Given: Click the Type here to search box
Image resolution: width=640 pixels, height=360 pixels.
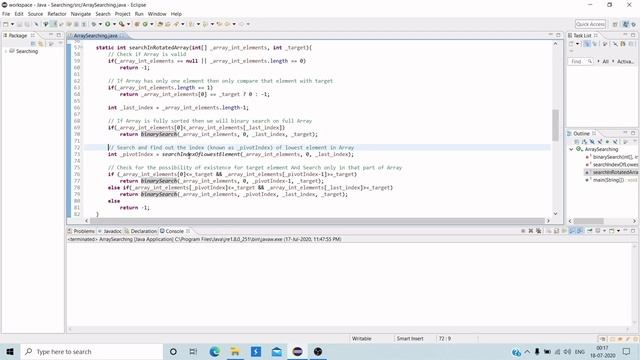Looking at the screenshot, I should coord(91,351).
